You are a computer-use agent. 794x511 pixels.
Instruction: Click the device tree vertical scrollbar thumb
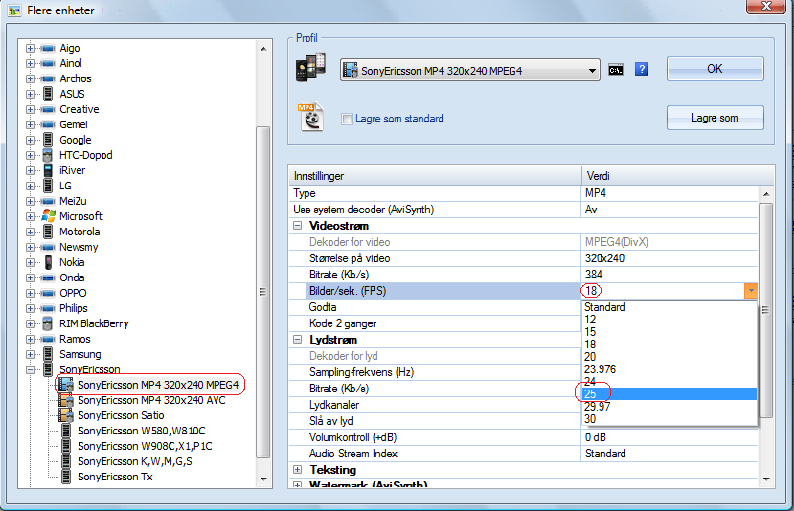click(262, 291)
